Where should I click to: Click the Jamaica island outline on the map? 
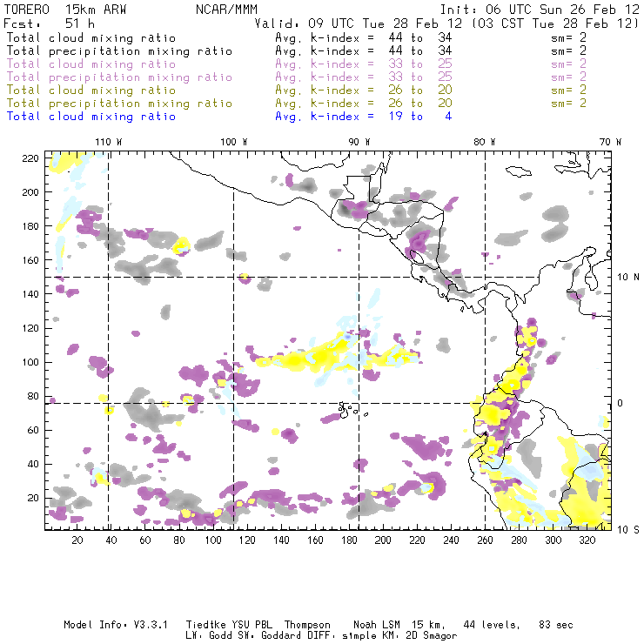pyautogui.click(x=519, y=171)
